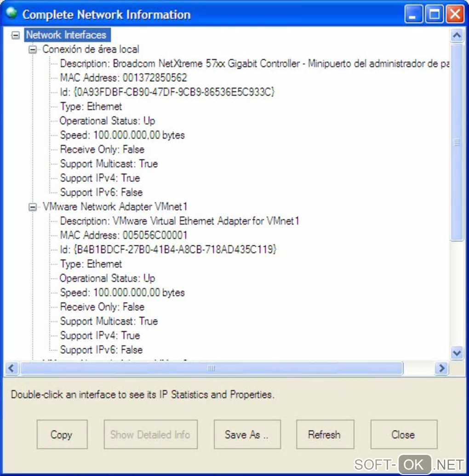Open the Save As dialog
This screenshot has height=476, width=469.
point(247,434)
